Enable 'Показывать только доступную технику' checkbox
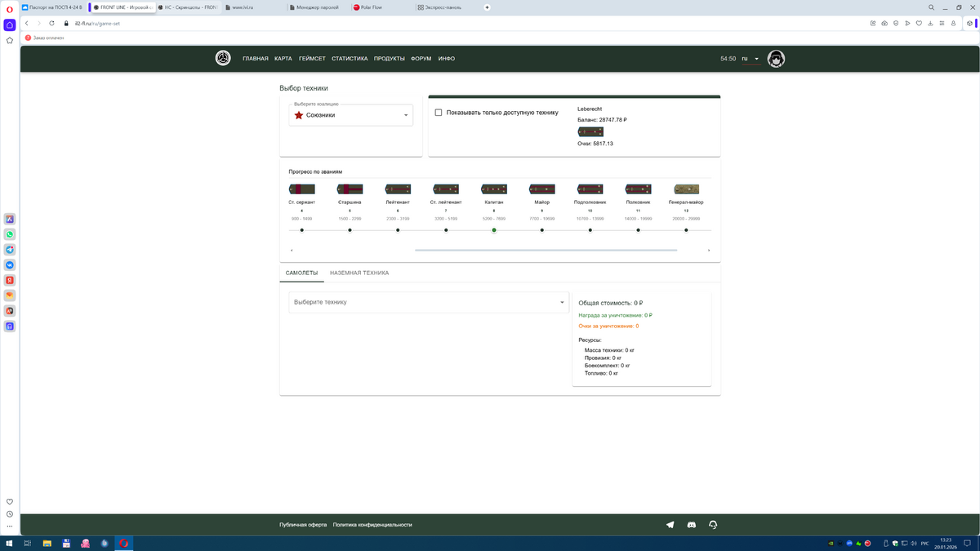This screenshot has width=980, height=551. [x=439, y=113]
